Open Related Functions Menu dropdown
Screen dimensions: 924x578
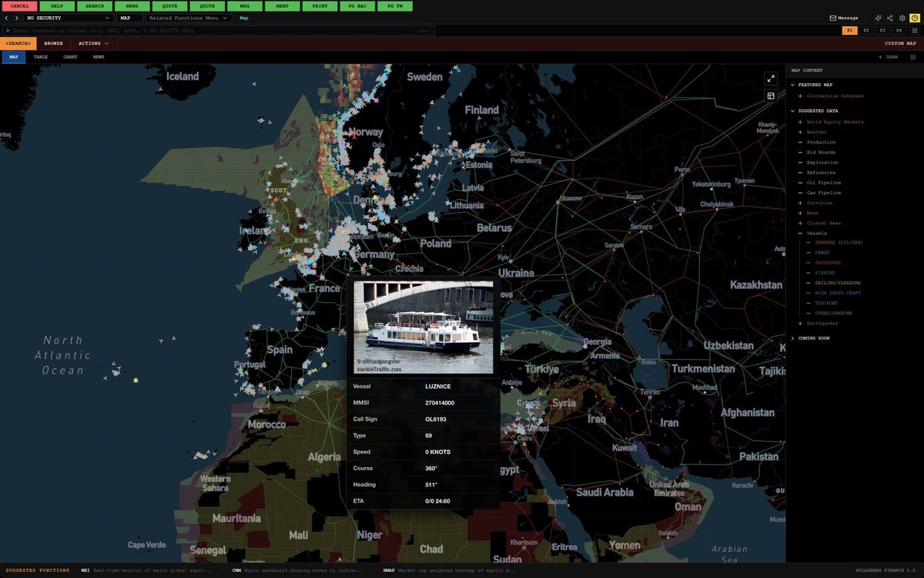click(188, 18)
